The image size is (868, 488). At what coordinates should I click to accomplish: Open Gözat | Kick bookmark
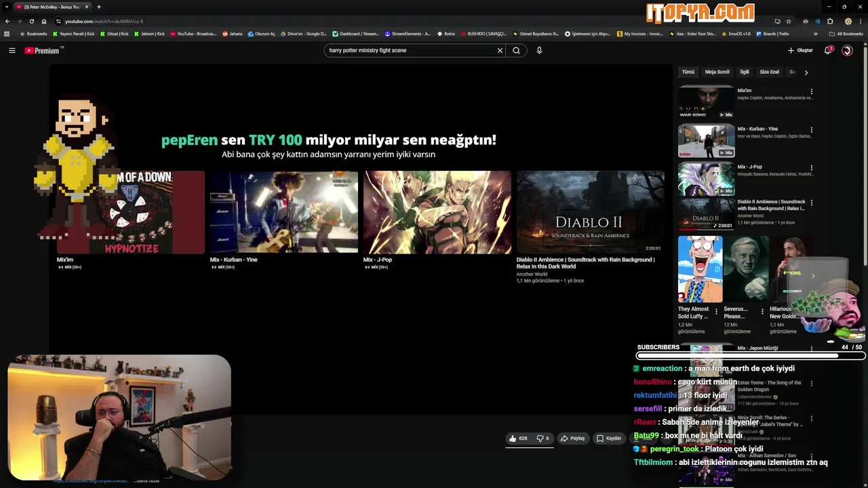pos(113,33)
